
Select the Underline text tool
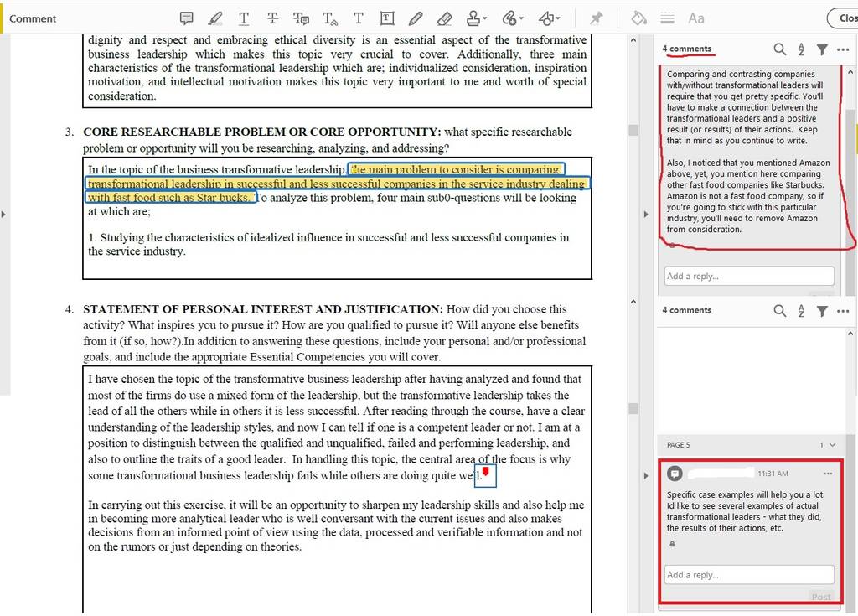coord(244,18)
